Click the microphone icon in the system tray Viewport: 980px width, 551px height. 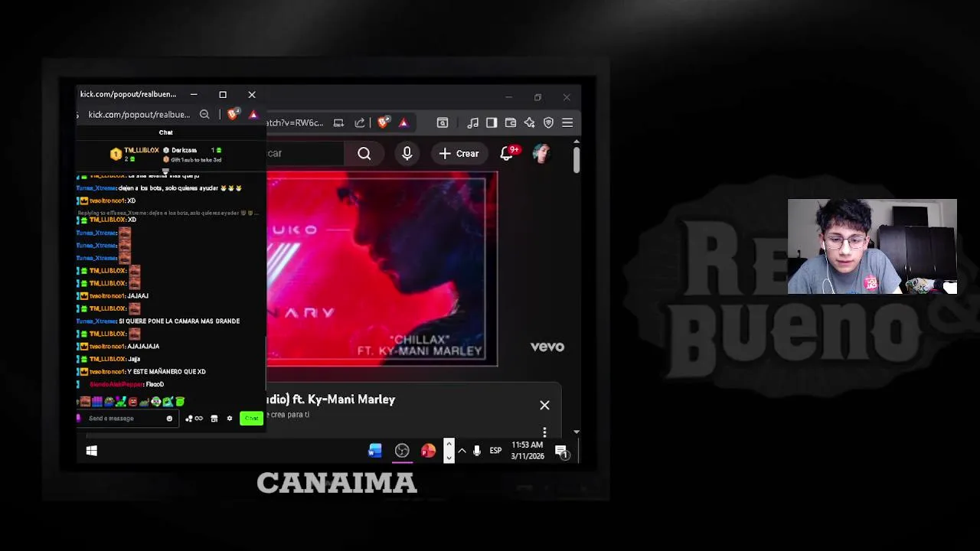pos(476,451)
